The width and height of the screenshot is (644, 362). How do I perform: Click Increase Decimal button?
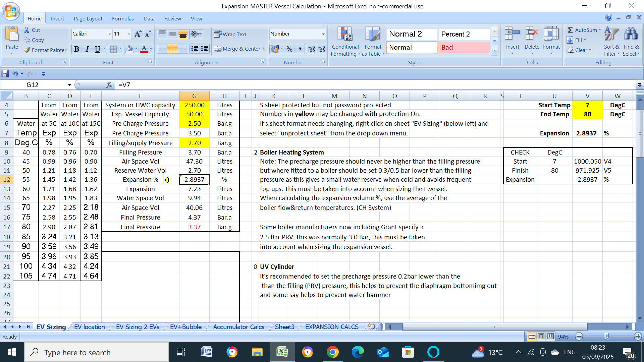312,49
